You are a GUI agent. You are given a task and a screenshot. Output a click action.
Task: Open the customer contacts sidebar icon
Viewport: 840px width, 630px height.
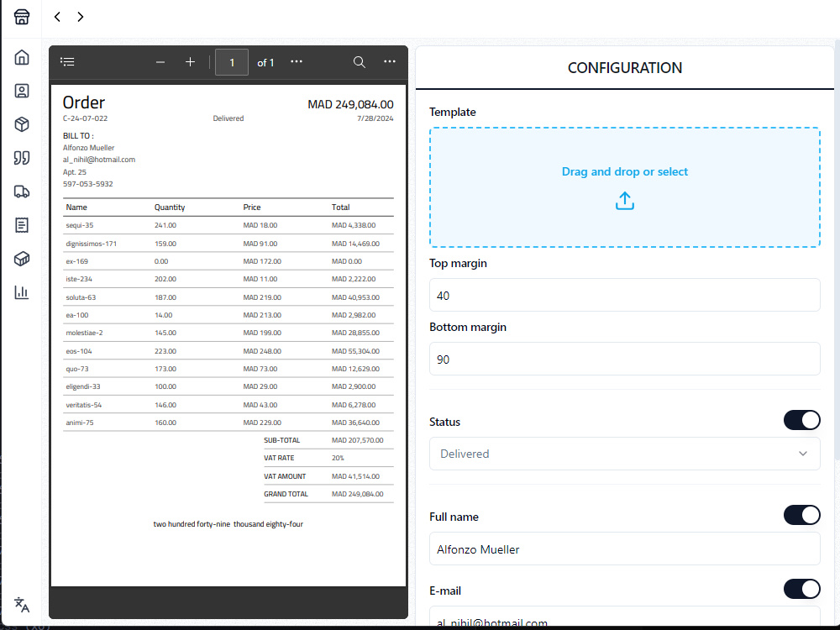21,91
